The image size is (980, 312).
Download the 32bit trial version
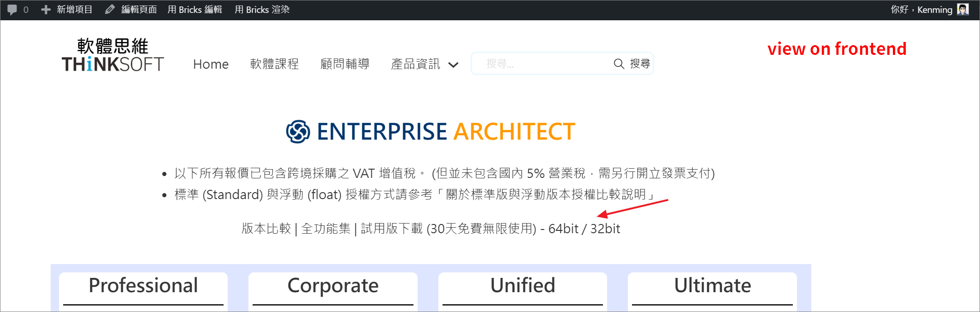605,229
